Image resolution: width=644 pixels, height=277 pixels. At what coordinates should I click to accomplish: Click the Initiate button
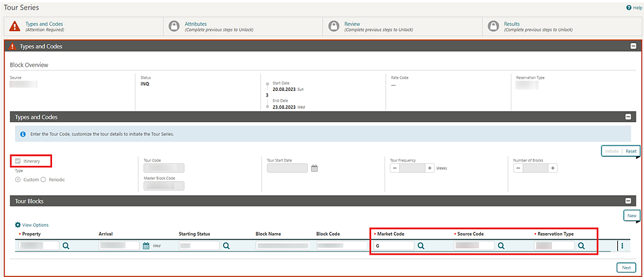(612, 151)
